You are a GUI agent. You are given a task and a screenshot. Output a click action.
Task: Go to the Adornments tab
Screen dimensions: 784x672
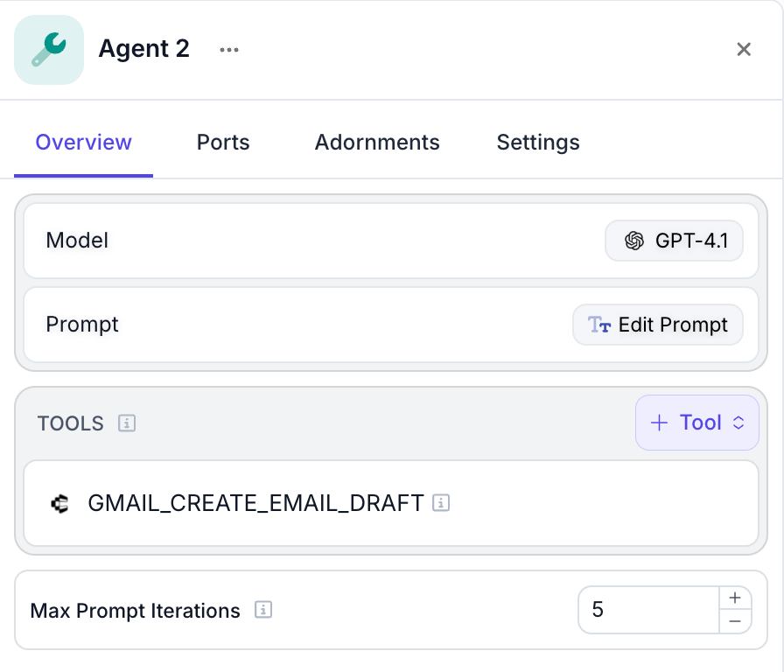tap(377, 143)
